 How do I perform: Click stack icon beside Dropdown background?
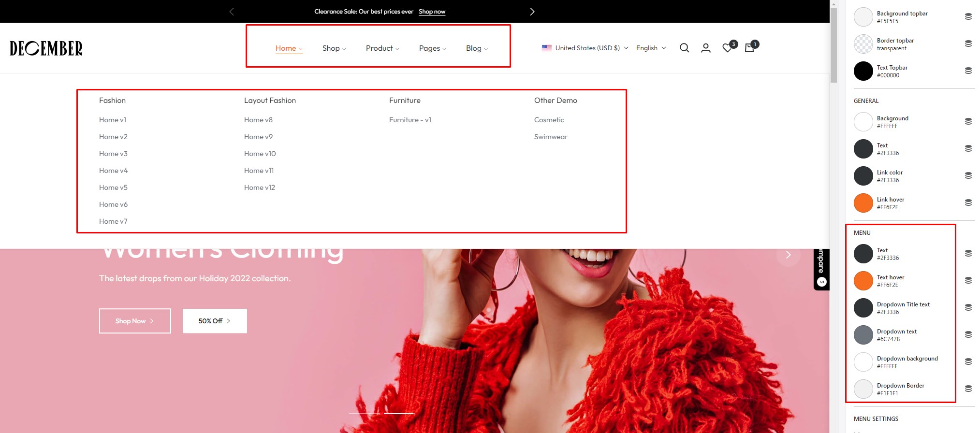[x=968, y=361]
